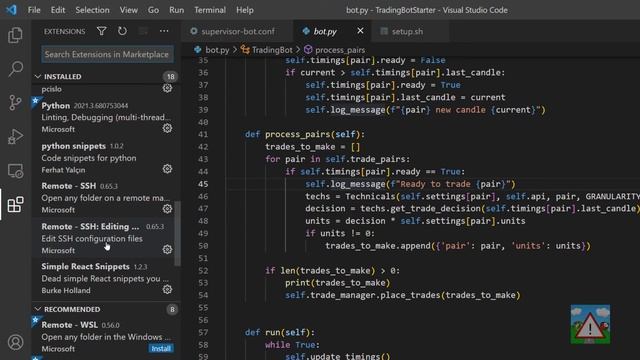Open Remote - SSH: Editing extension entry
The image size is (640, 360).
pos(106,238)
